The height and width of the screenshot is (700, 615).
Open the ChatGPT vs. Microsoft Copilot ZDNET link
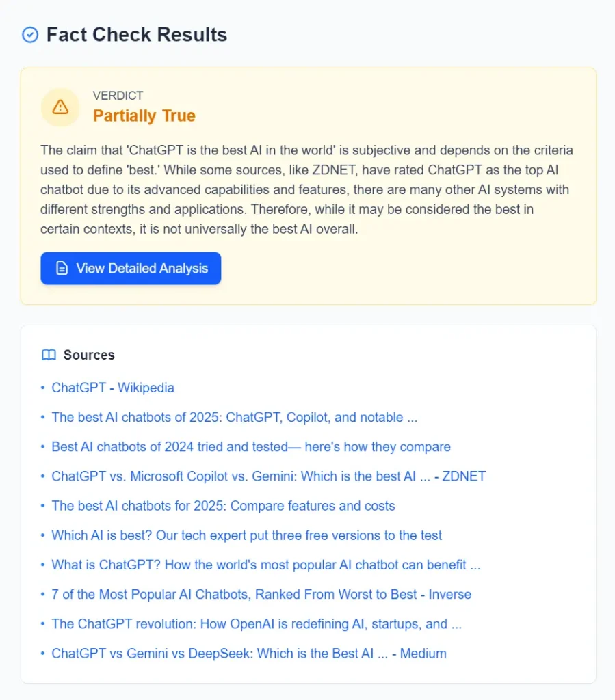click(268, 476)
